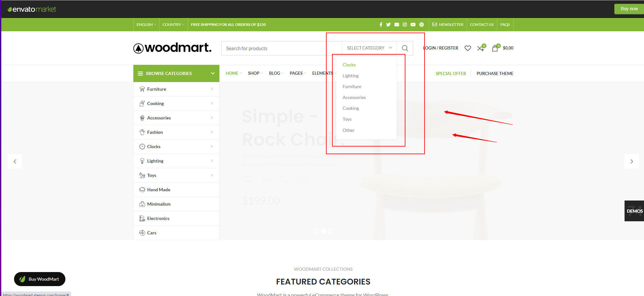The width and height of the screenshot is (644, 296).
Task: Open the Instagram social icon
Action: click(x=405, y=25)
